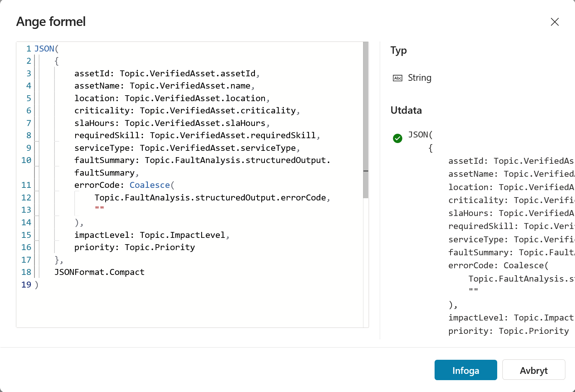Screen dimensions: 575x392
Task: Click empty area at bottom of formula editor
Action: [x=190, y=308]
